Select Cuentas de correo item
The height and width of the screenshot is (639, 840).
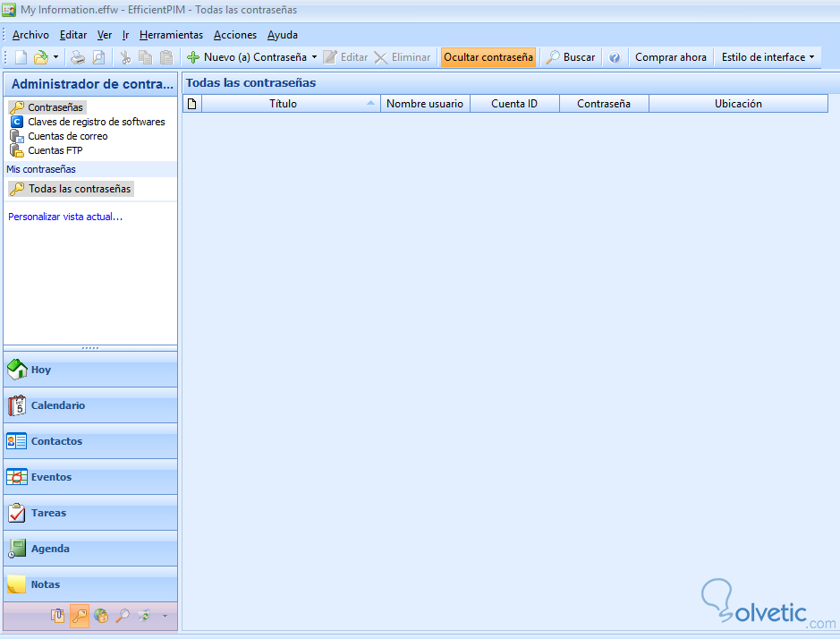(59, 136)
